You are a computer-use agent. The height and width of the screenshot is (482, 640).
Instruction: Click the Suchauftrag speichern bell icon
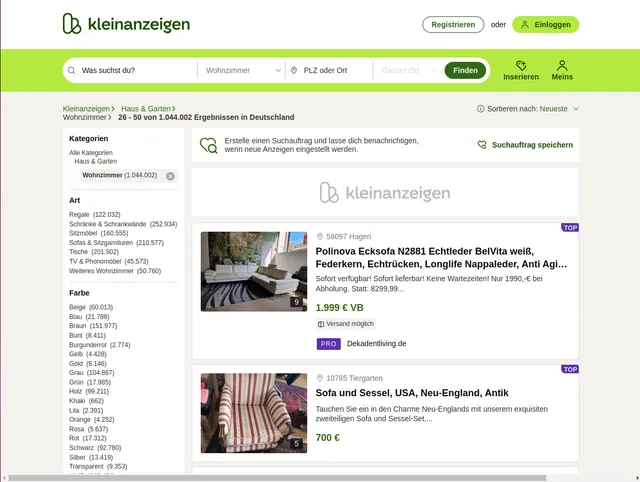[482, 145]
